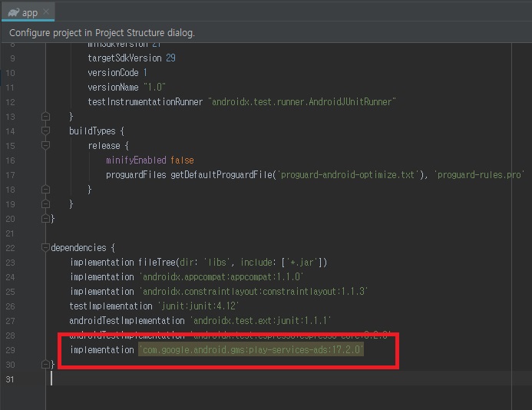This screenshot has height=410, width=532.
Task: Click the testInstrumentationRunner line
Action: [x=242, y=102]
